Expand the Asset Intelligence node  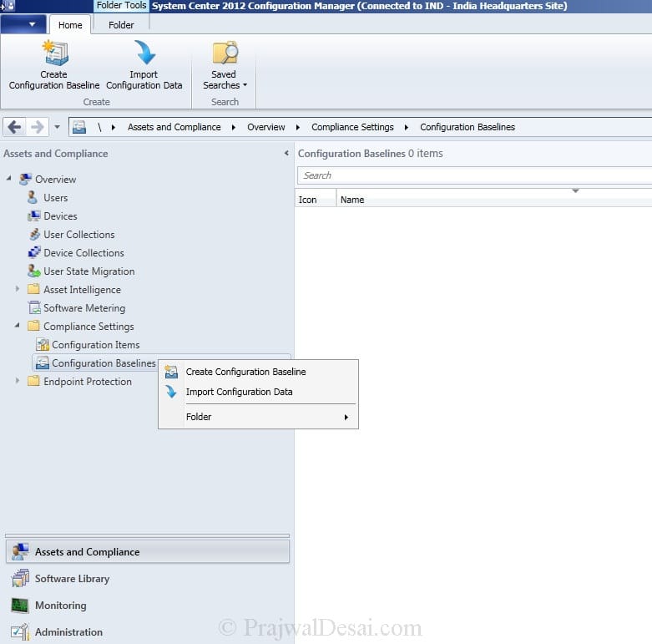(18, 289)
